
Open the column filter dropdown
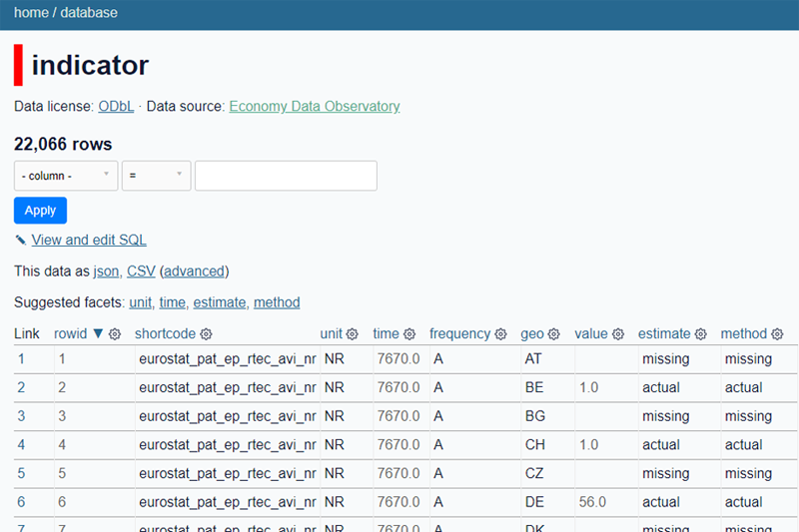coord(66,176)
